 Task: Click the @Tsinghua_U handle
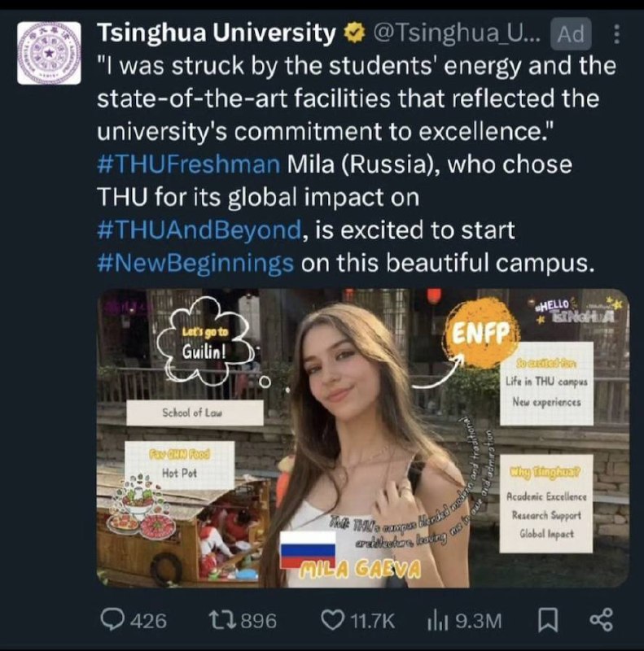point(455,34)
